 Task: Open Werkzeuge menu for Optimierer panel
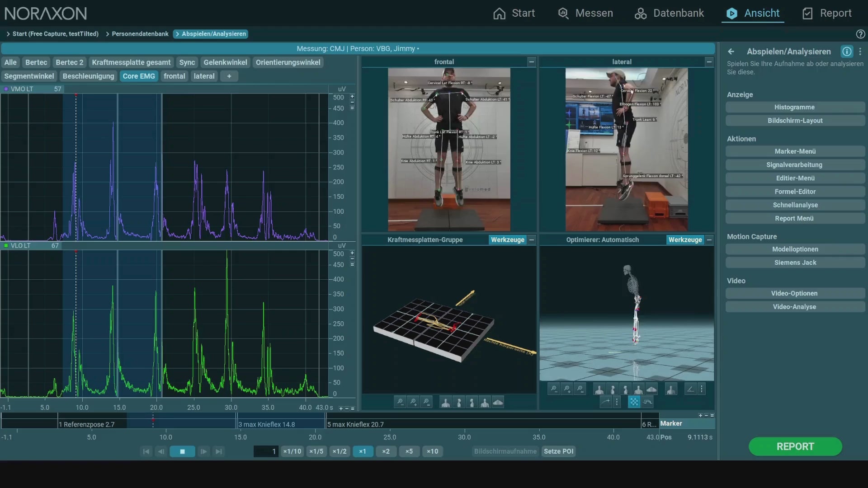click(685, 240)
